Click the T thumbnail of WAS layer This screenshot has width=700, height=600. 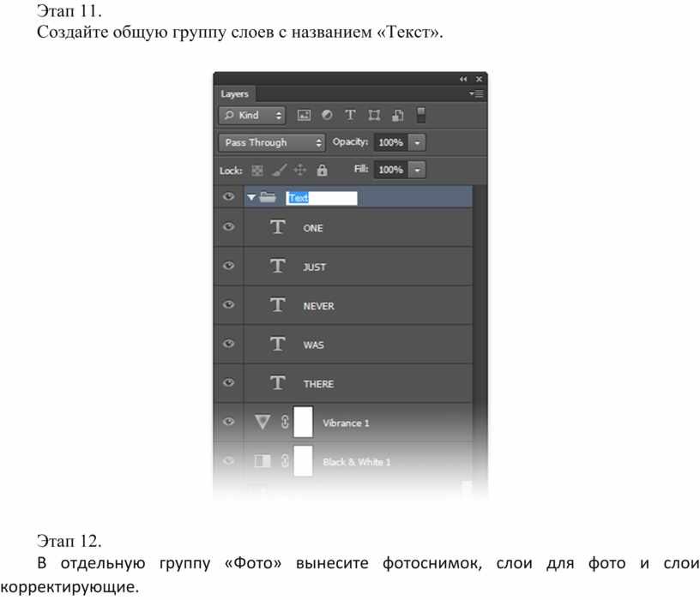[x=278, y=344]
